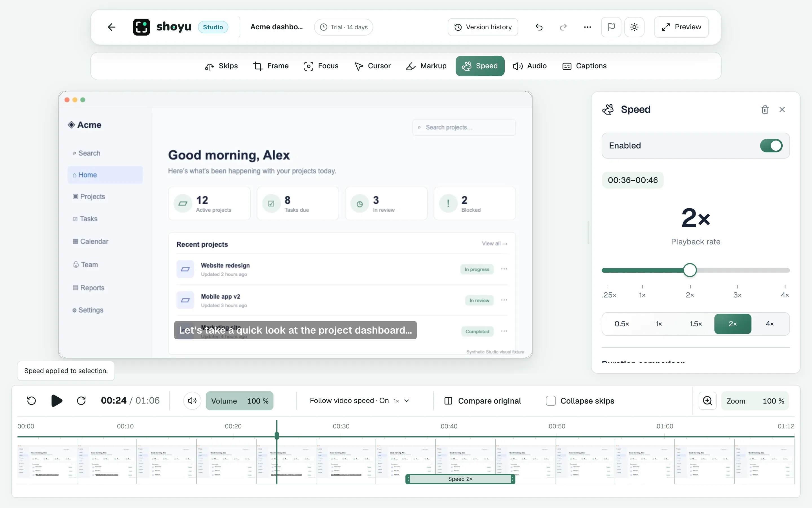812x508 pixels.
Task: Open the Skips tool tab
Action: (x=221, y=66)
